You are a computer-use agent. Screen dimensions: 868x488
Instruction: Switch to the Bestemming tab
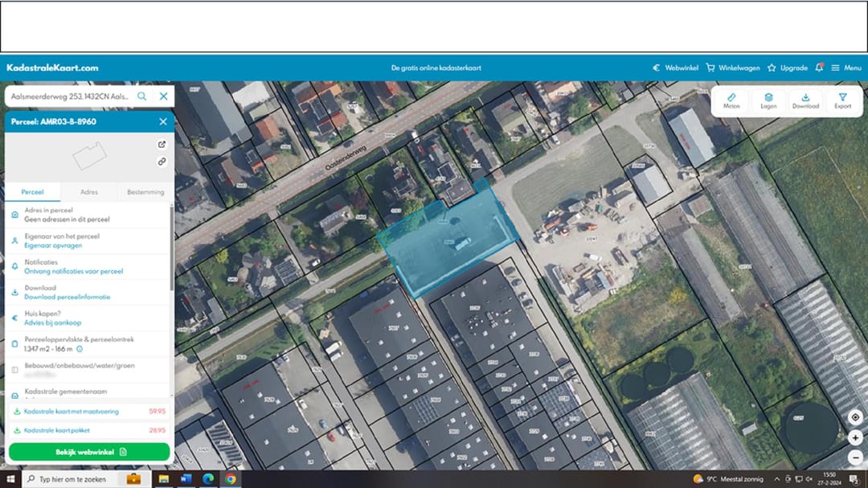coord(145,191)
